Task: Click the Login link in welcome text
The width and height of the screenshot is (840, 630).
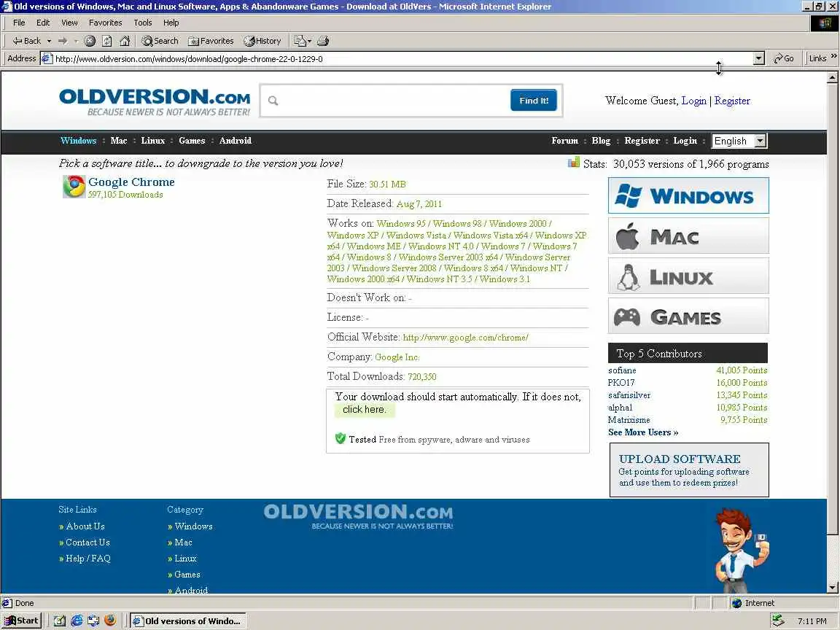Action: pos(693,100)
